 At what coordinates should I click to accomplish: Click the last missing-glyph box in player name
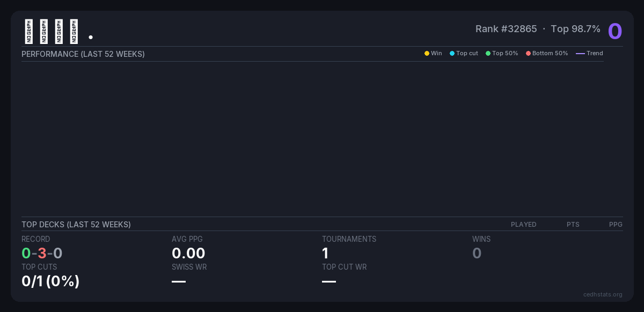74,32
